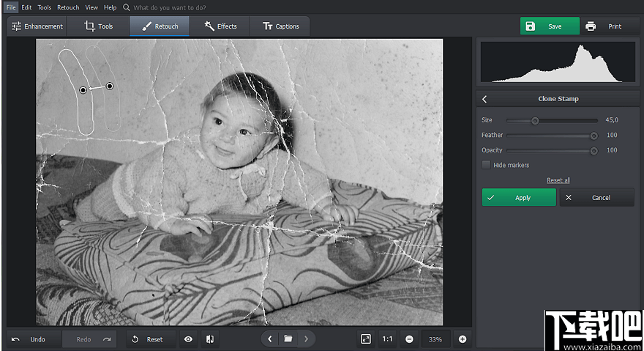Click the before/after compare icon
Screen dimensions: 644x351
pos(209,339)
